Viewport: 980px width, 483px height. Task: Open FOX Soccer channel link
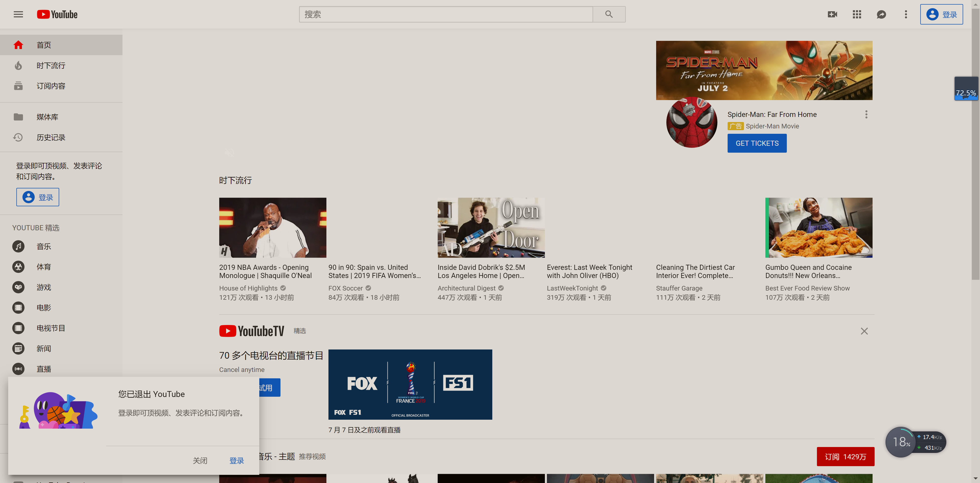346,288
